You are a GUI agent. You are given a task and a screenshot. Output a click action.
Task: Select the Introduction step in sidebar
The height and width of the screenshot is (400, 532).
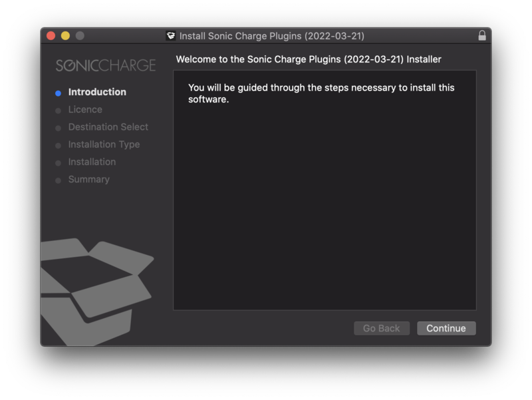click(x=97, y=92)
